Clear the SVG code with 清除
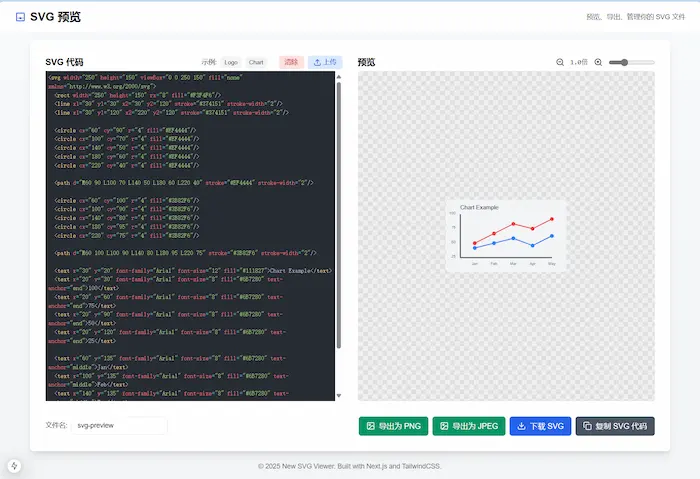The image size is (700, 479). (x=290, y=62)
